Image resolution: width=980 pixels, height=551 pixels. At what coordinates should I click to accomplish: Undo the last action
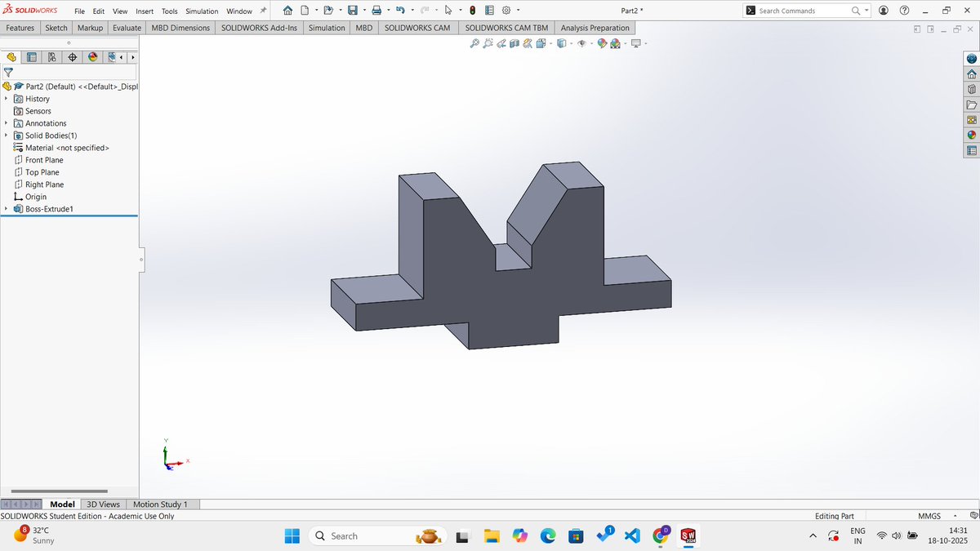(399, 11)
